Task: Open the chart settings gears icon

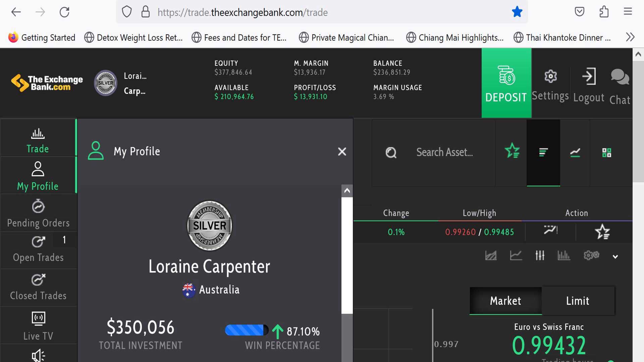Action: (x=591, y=255)
